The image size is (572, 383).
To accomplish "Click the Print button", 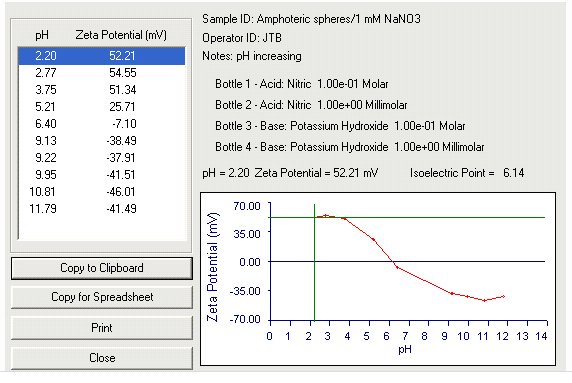I will pyautogui.click(x=102, y=328).
